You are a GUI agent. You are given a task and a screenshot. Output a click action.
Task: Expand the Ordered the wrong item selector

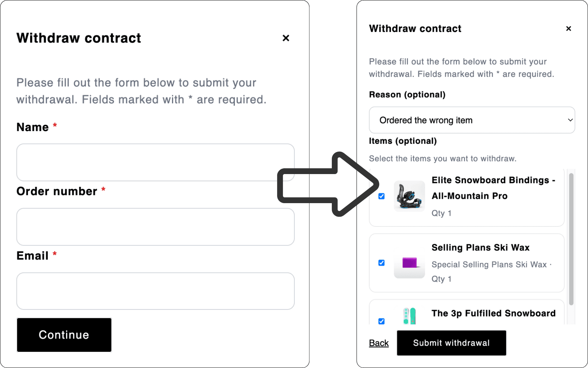[472, 120]
